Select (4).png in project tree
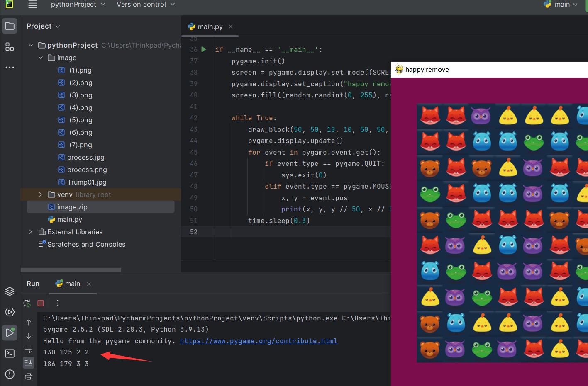Viewport: 588px width, 386px height. [81, 107]
